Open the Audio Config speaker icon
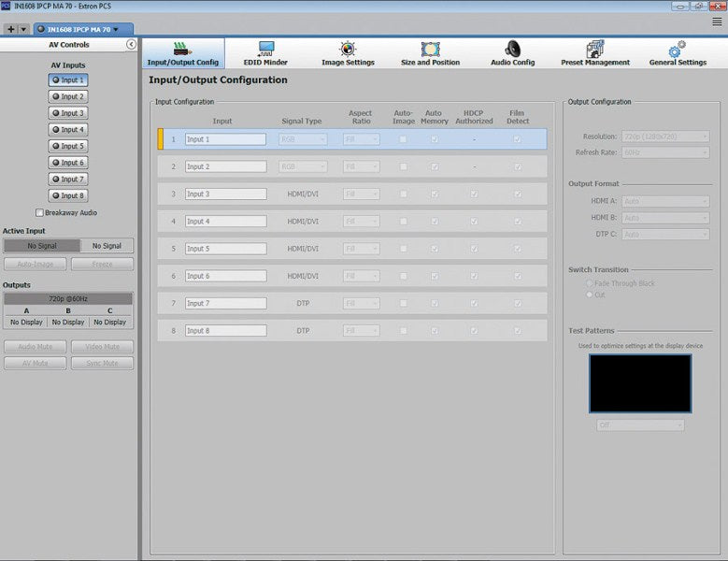This screenshot has height=561, width=728. 512,49
